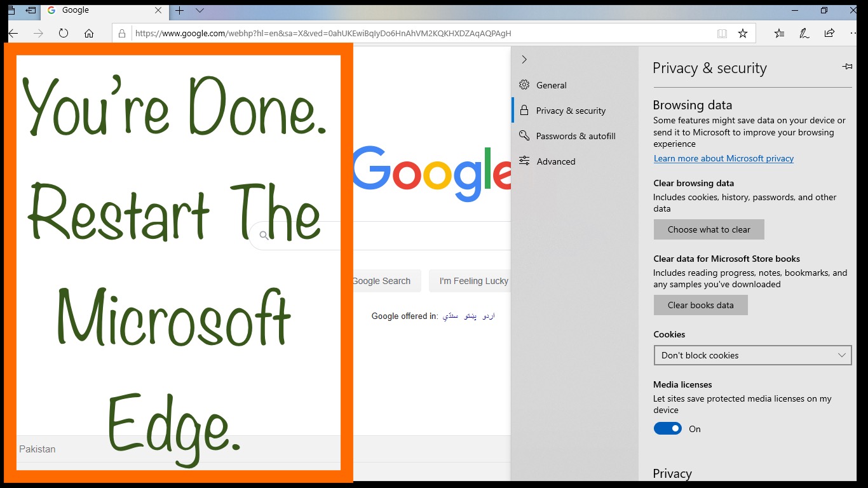Open Advanced settings section
The width and height of the screenshot is (868, 488).
(x=574, y=161)
